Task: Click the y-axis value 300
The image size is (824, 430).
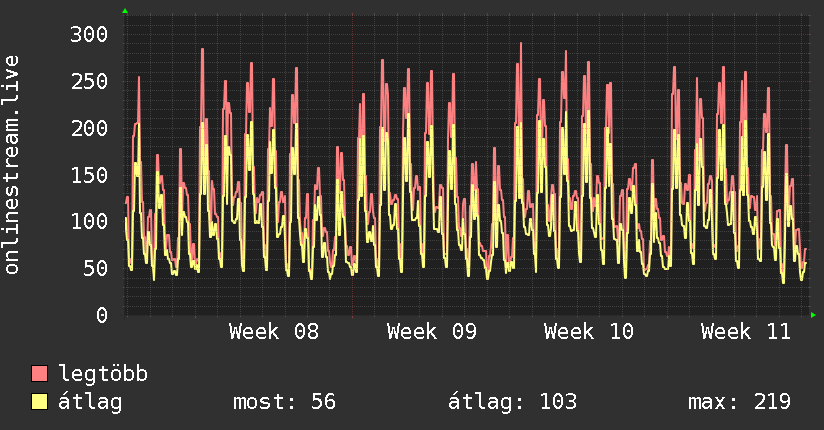Action: [89, 35]
